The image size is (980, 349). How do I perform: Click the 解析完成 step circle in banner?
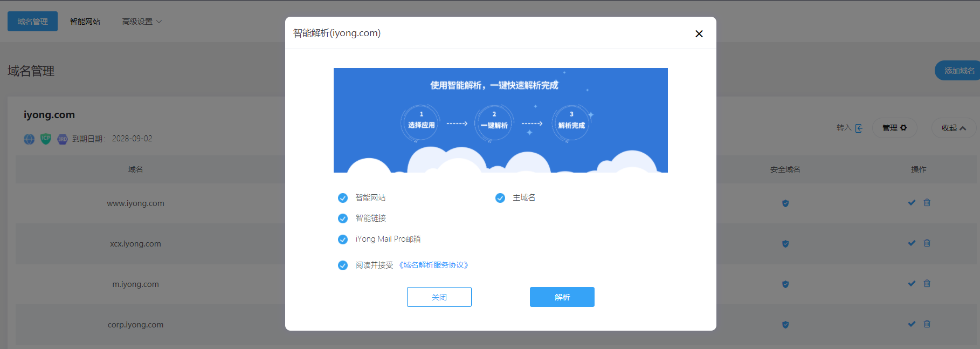coord(571,122)
